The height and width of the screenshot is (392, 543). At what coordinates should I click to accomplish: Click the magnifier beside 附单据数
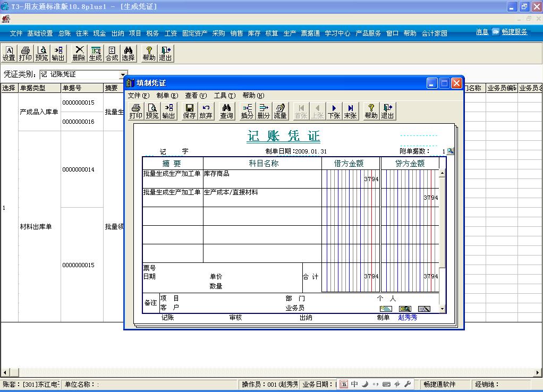click(449, 150)
